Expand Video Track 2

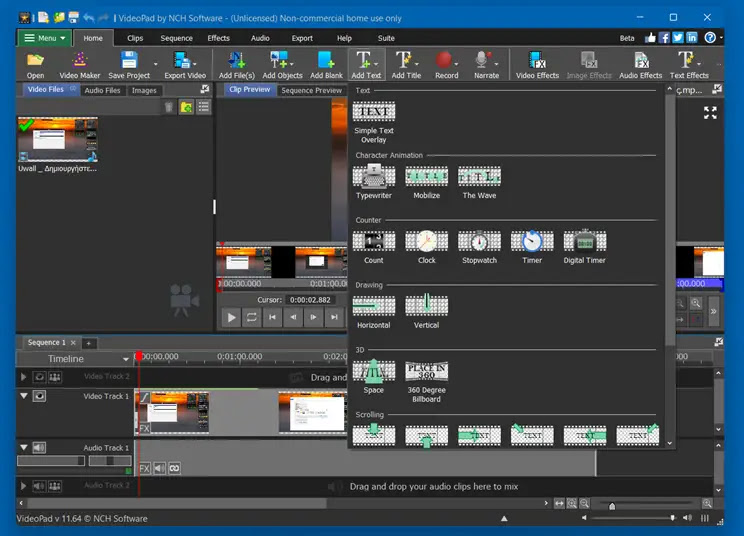tap(23, 377)
